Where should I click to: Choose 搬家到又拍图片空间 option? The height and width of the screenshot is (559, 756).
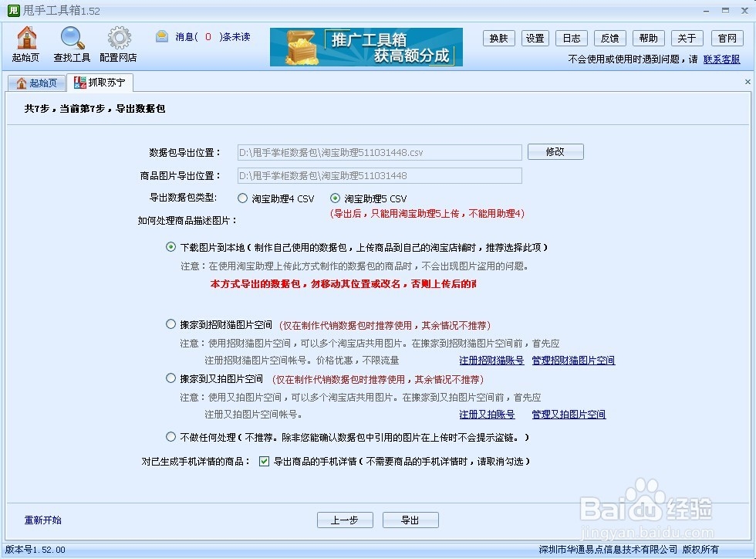click(170, 379)
